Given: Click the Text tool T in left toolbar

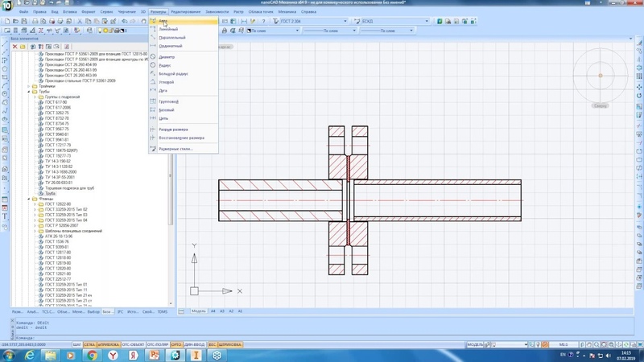Looking at the screenshot, I should [5, 216].
